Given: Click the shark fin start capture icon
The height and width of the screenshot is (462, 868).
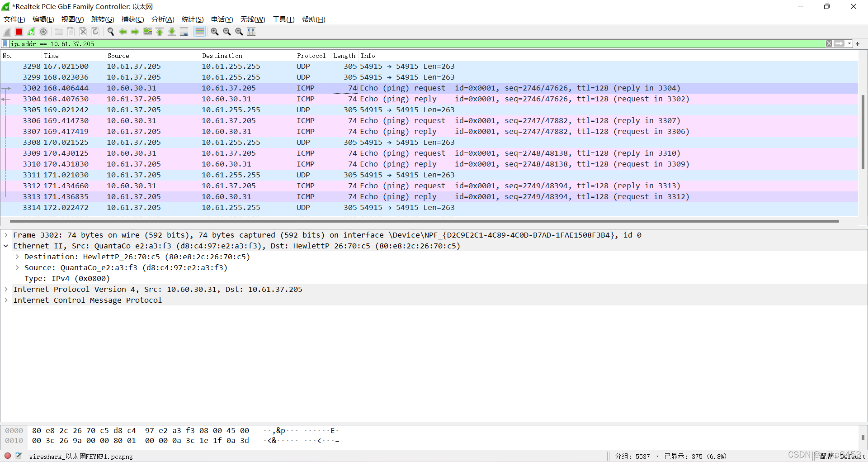Looking at the screenshot, I should click(x=7, y=32).
